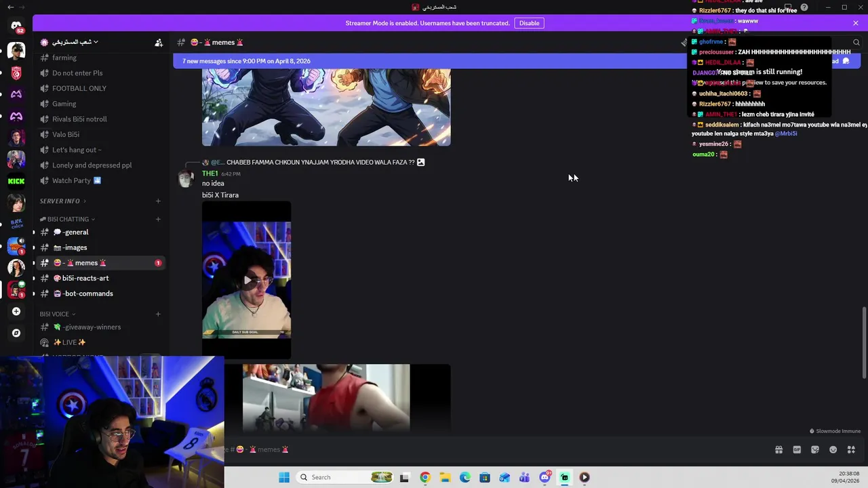Join the farming channel

point(102,58)
